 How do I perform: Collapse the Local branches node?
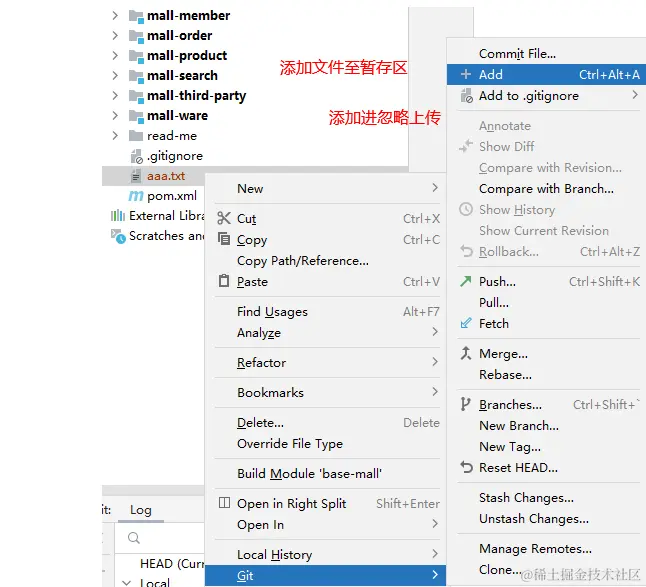click(127, 582)
